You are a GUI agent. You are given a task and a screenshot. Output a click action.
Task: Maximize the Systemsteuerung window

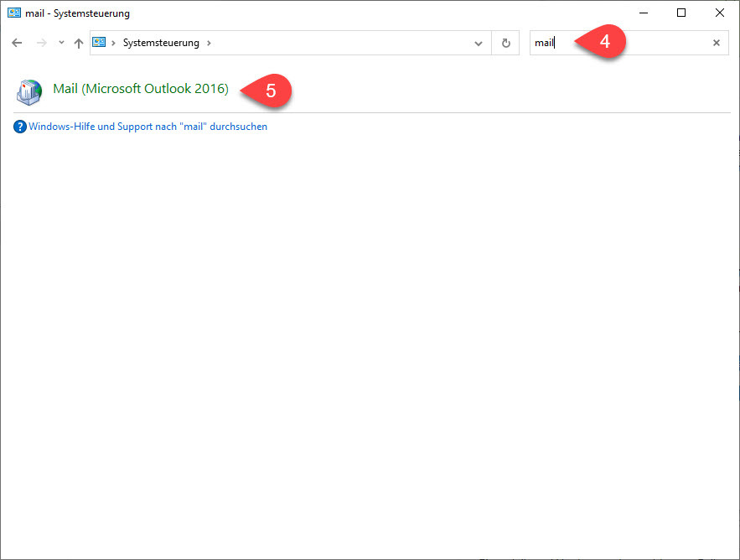(681, 13)
